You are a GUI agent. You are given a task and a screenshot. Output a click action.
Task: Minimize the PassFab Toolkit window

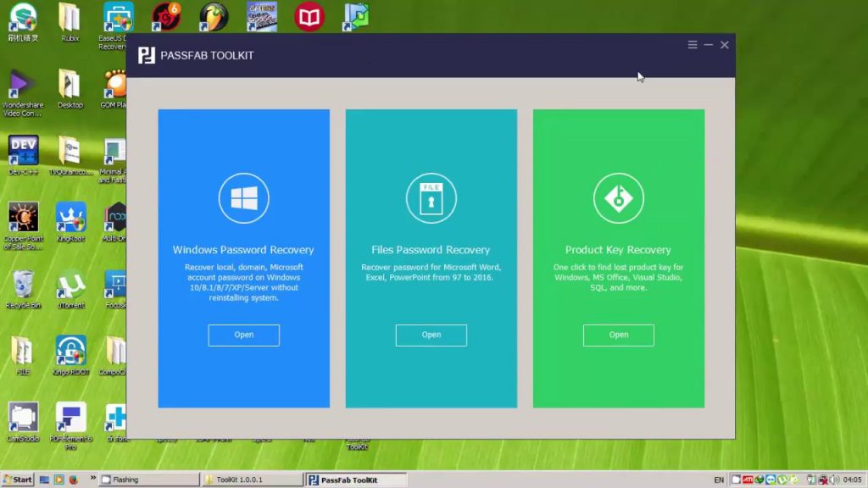pos(709,45)
